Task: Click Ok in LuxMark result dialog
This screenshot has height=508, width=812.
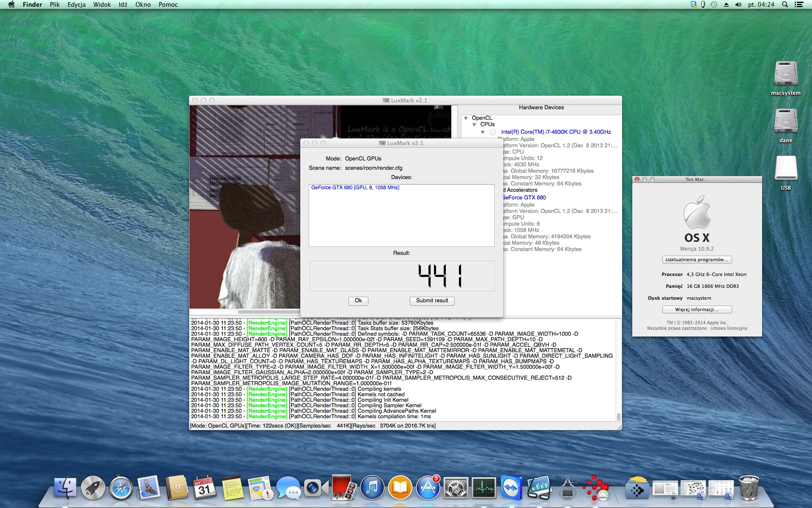Action: [x=358, y=301]
